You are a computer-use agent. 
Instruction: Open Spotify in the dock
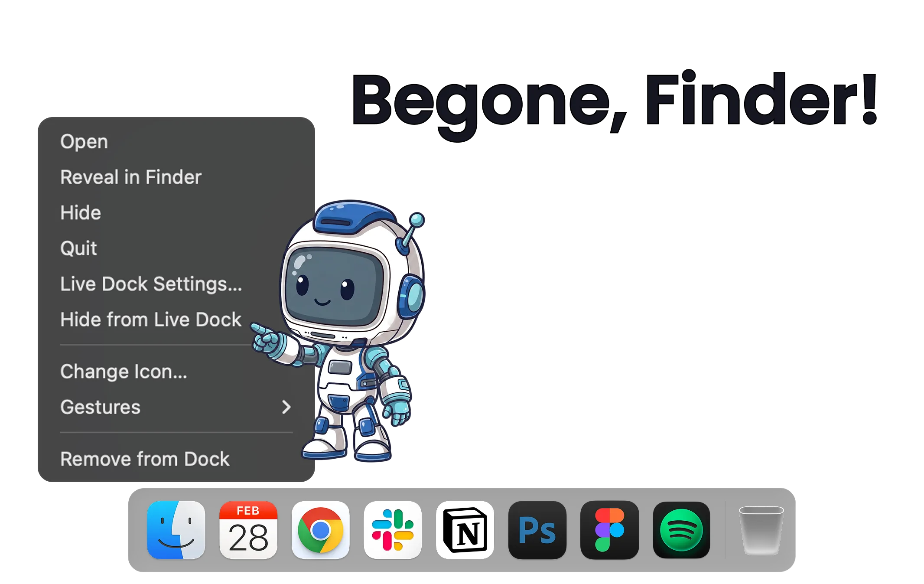tap(681, 530)
